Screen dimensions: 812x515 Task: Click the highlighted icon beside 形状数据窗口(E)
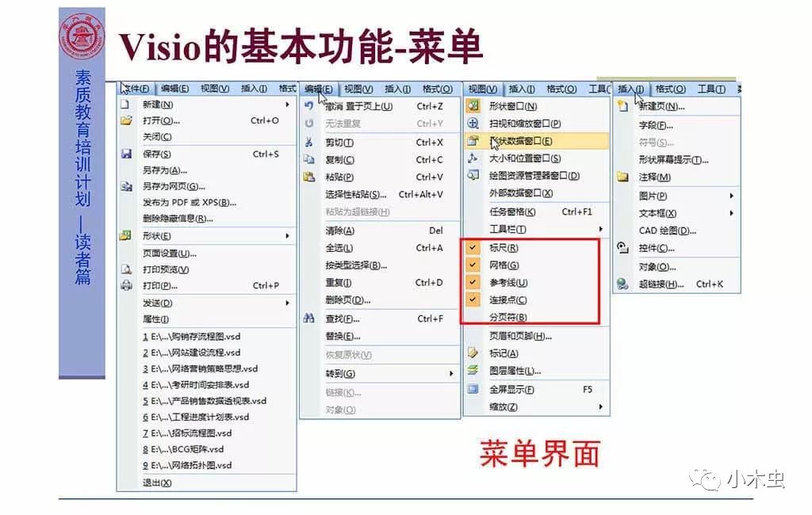tap(473, 140)
